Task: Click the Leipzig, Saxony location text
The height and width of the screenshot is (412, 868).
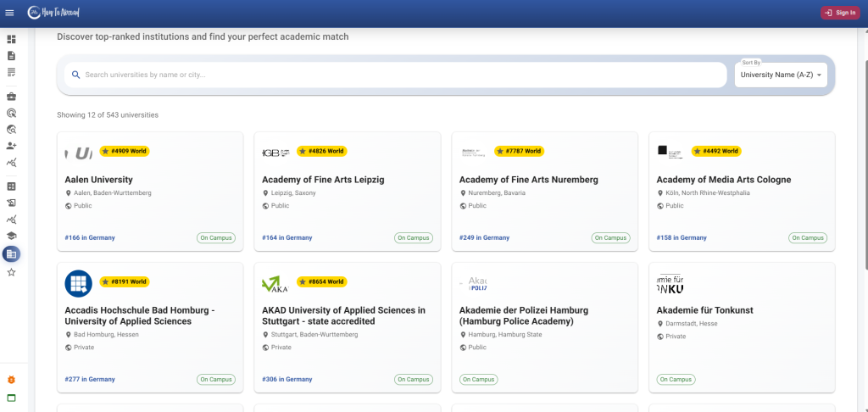Action: 294,193
